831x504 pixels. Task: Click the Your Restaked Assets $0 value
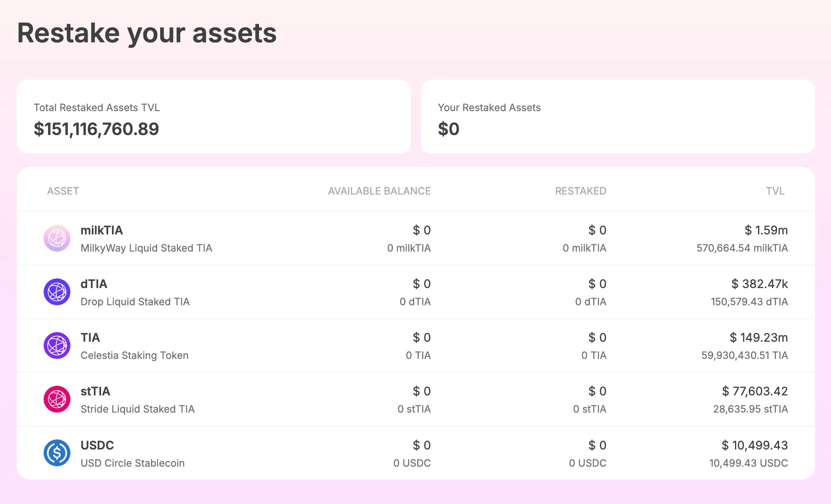pos(449,129)
